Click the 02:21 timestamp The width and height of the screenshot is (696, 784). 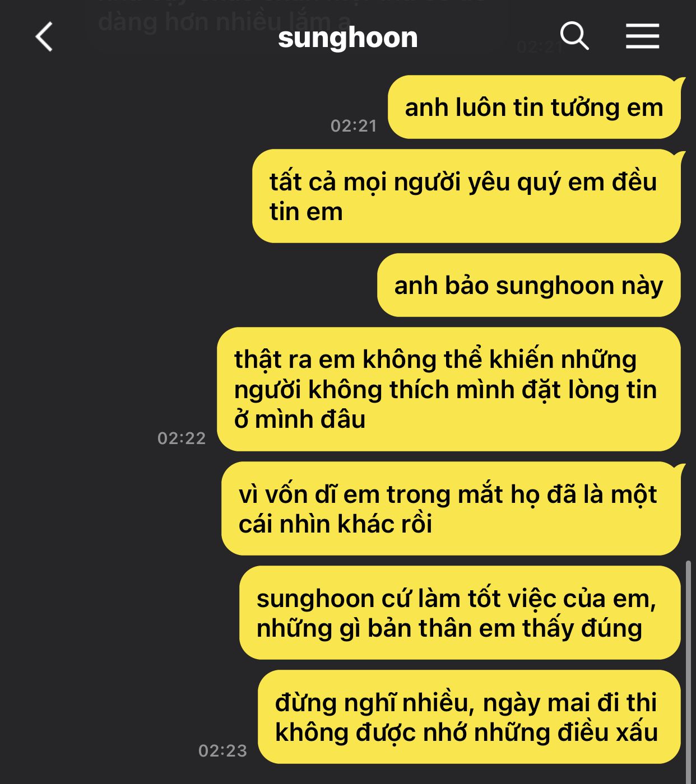pos(354,126)
